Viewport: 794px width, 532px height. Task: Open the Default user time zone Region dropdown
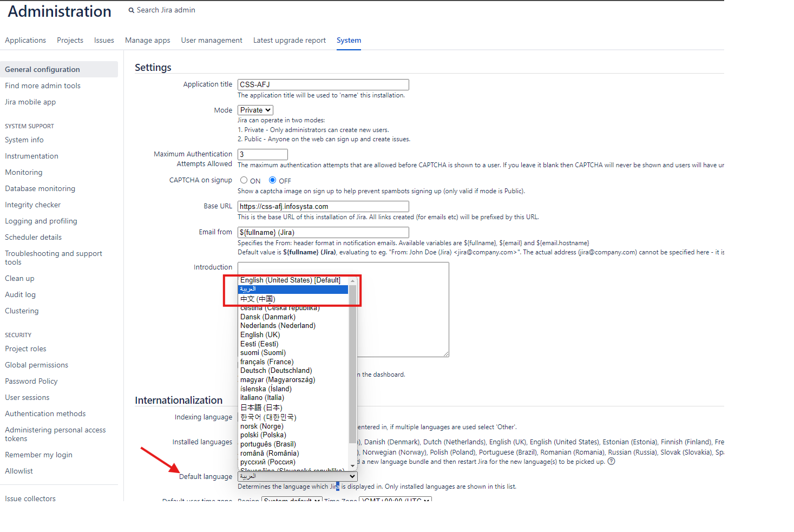pos(292,500)
